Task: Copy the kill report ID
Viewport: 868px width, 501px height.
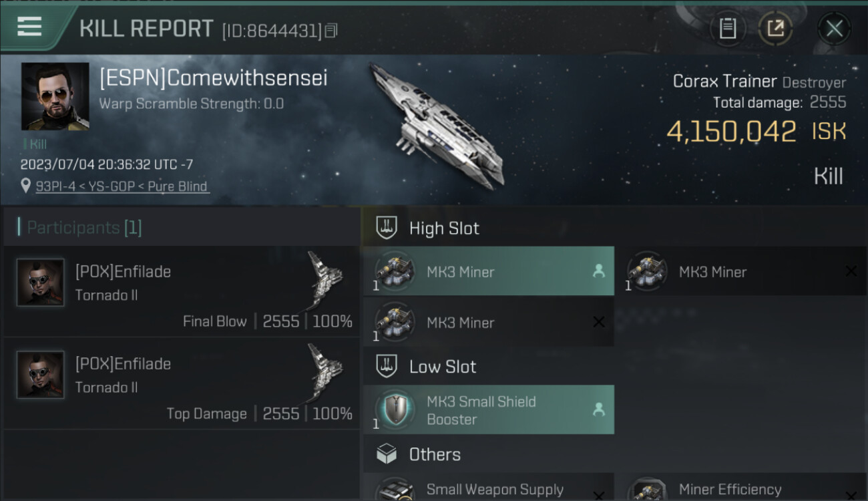Action: tap(331, 30)
